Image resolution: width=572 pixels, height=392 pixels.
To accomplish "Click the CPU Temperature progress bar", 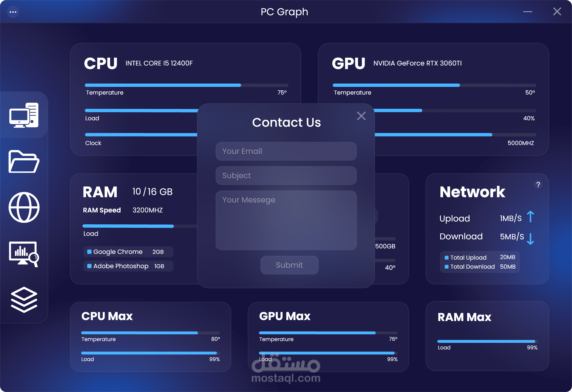I will (x=186, y=85).
